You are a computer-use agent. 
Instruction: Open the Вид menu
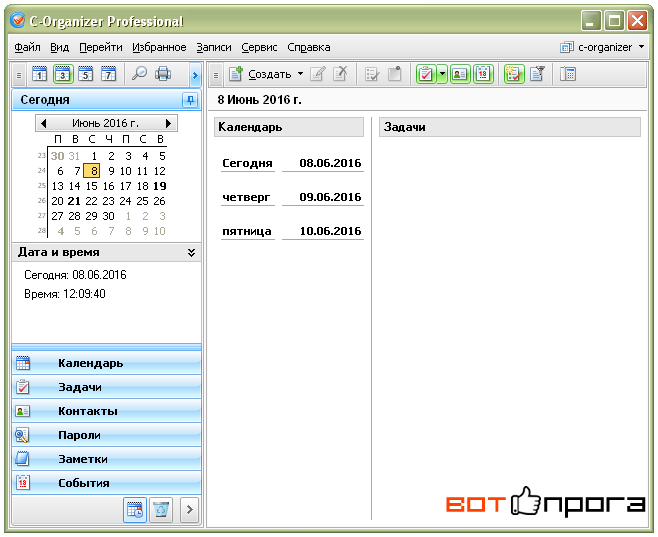pos(60,47)
